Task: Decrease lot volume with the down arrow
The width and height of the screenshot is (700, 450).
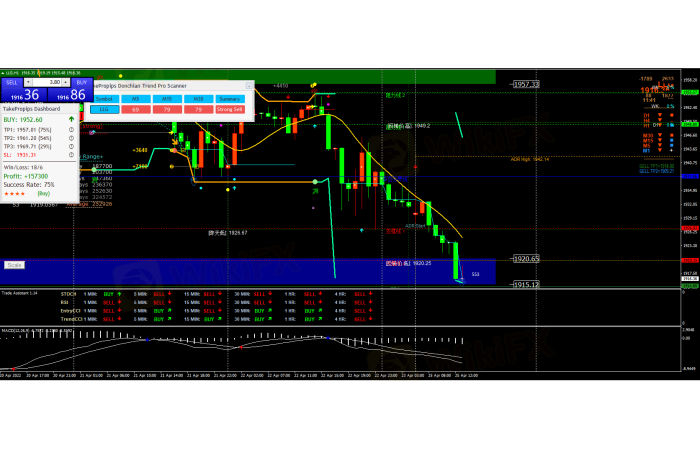Action: [x=30, y=81]
